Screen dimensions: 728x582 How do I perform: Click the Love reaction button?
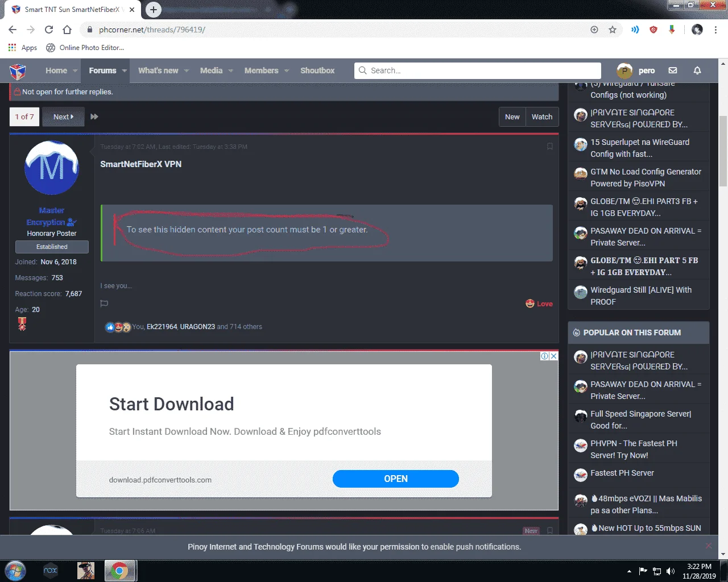click(539, 304)
